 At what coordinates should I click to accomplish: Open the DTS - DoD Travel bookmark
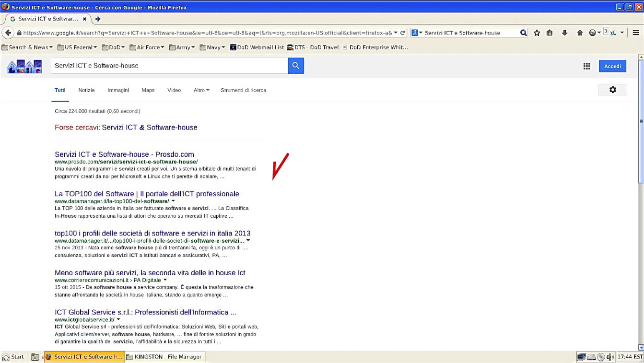(313, 47)
